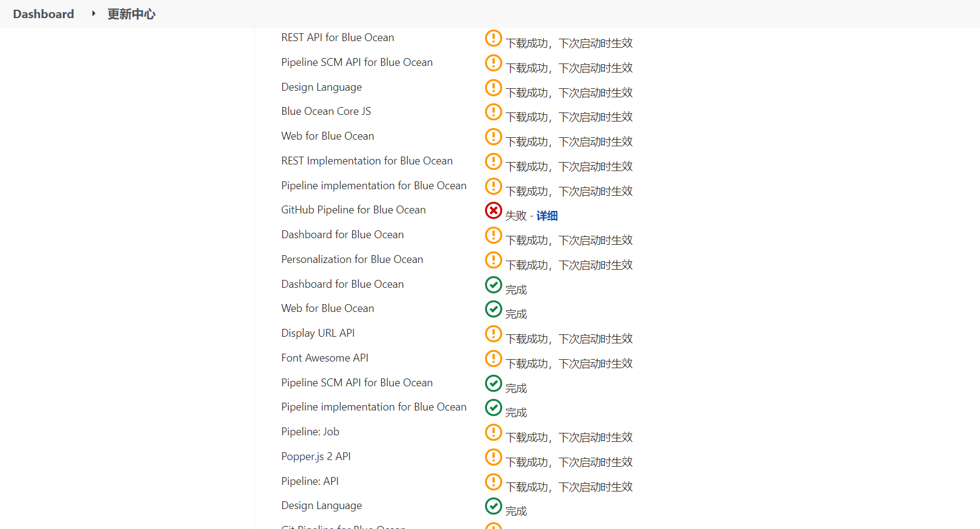Click the Blue Ocean Core JS plugin name
The height and width of the screenshot is (529, 980).
click(x=326, y=111)
